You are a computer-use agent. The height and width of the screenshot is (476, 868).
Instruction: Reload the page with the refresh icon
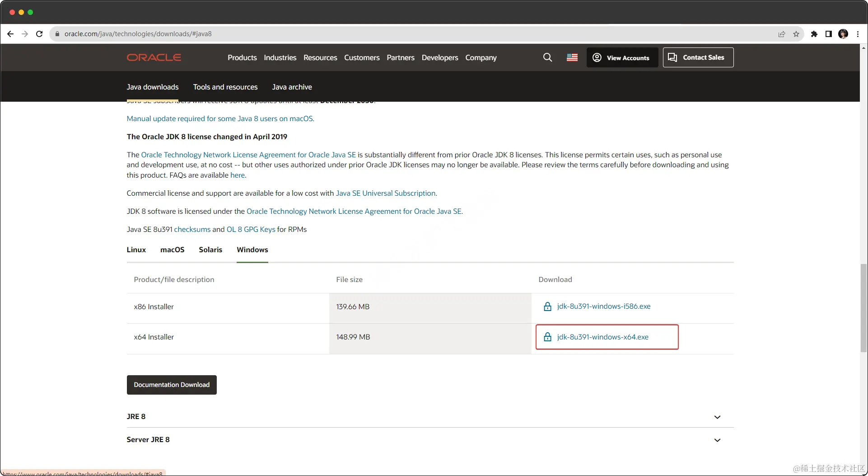pos(39,34)
